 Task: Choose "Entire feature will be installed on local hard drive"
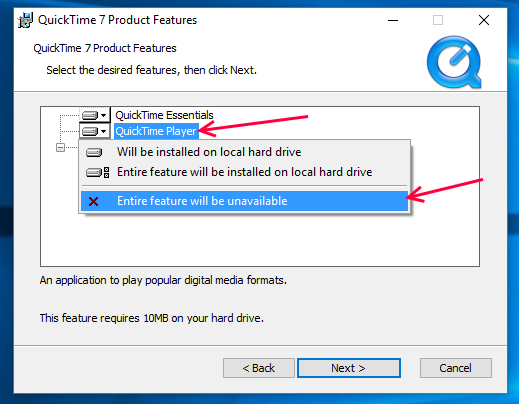244,172
